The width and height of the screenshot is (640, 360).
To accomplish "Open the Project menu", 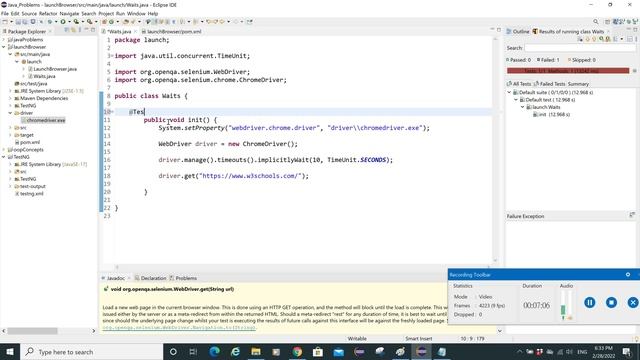I will click(106, 13).
